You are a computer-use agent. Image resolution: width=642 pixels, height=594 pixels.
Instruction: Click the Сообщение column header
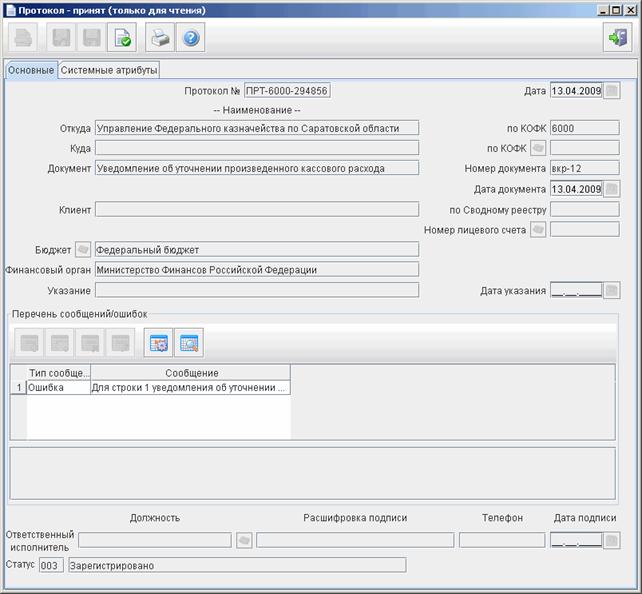tap(191, 373)
